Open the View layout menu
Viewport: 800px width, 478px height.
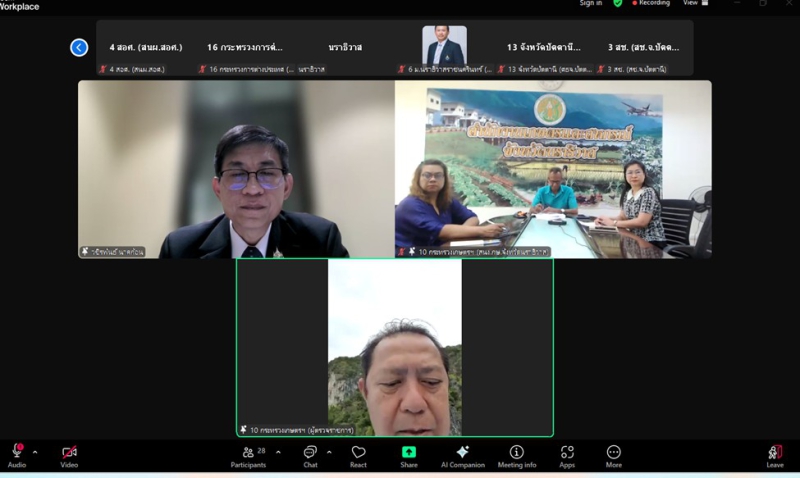point(693,3)
